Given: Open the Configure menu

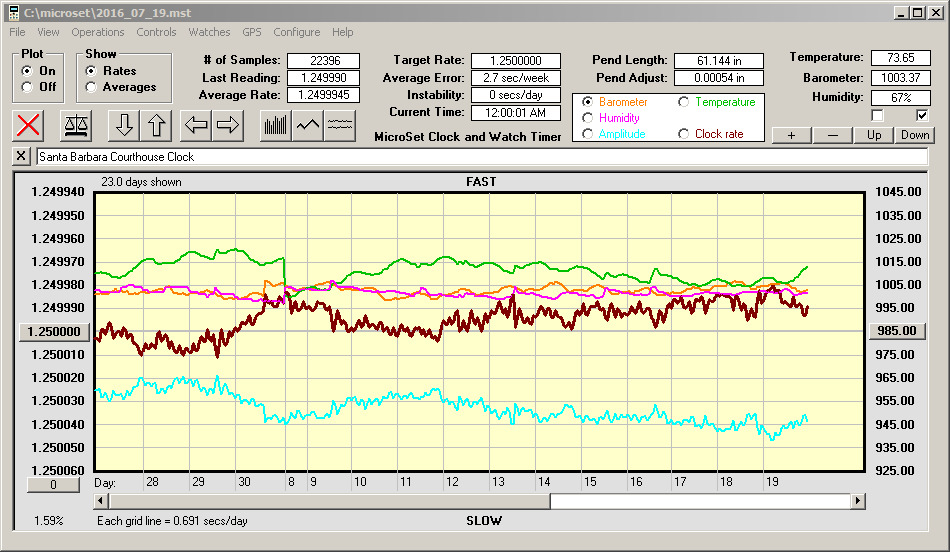Looking at the screenshot, I should [x=297, y=32].
